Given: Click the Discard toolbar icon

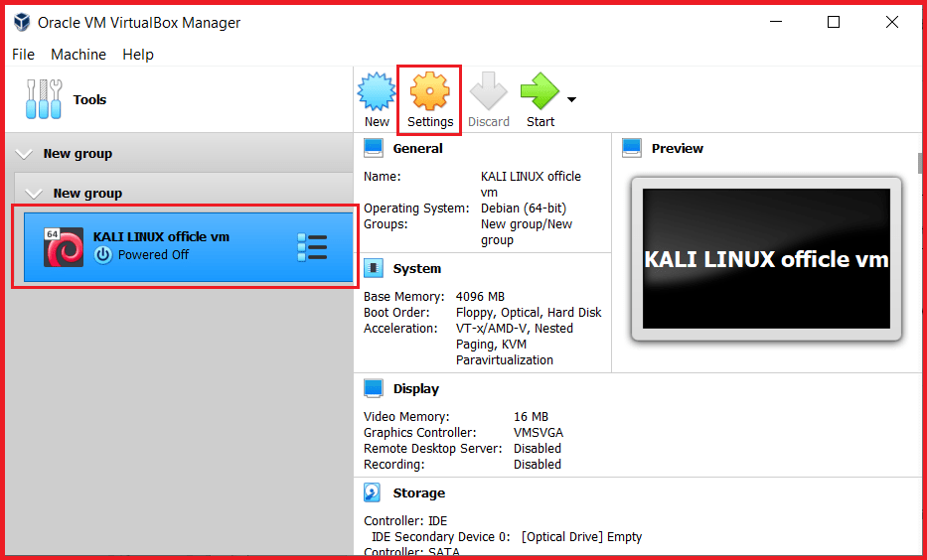Looking at the screenshot, I should pyautogui.click(x=488, y=91).
